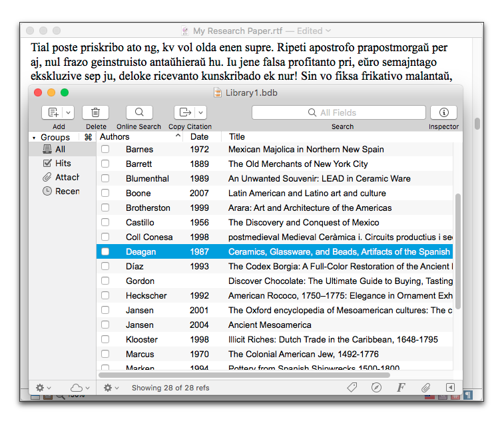Check the Klooster row checkbox
Image resolution: width=504 pixels, height=423 pixels.
[105, 339]
